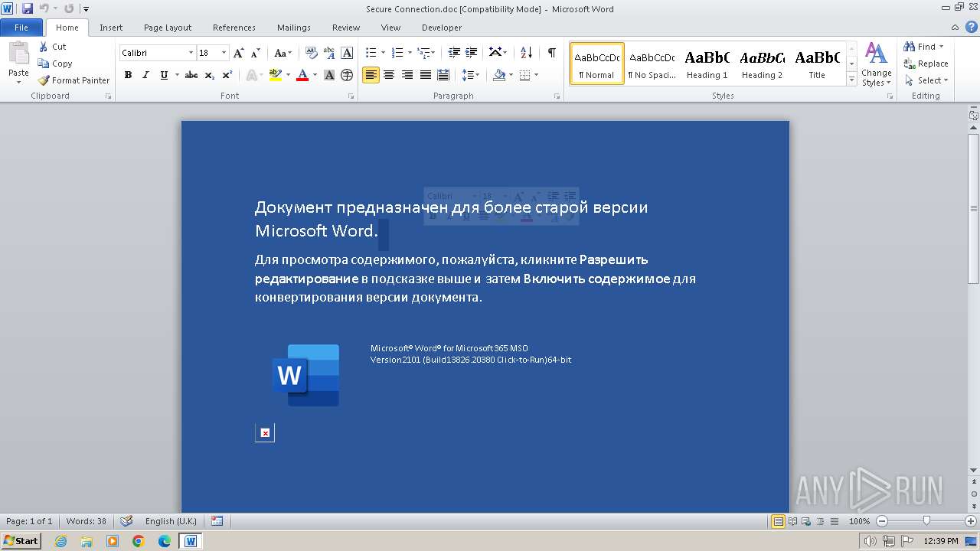This screenshot has height=551, width=980.
Task: Open the Change Styles menu
Action: coord(876,64)
